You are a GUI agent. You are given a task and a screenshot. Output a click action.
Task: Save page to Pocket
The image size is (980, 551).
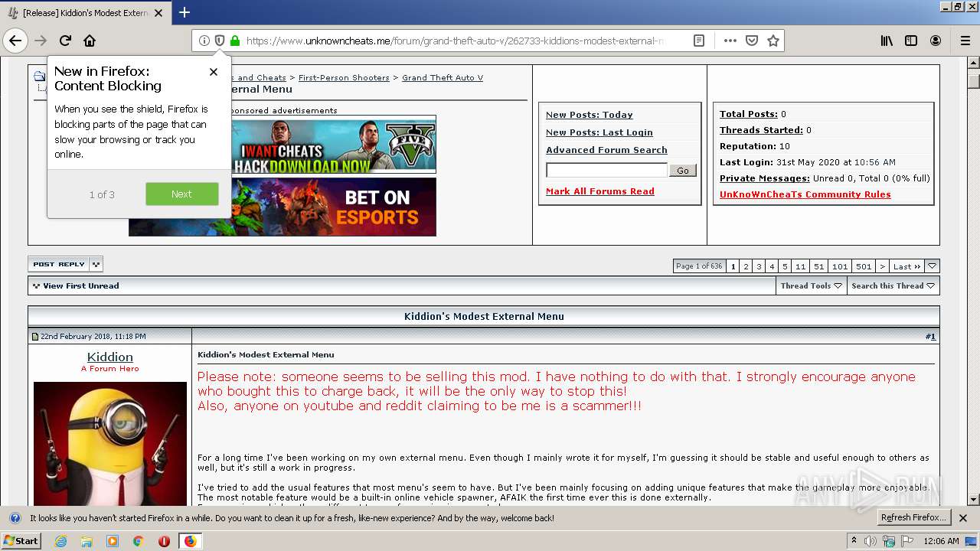tap(752, 41)
